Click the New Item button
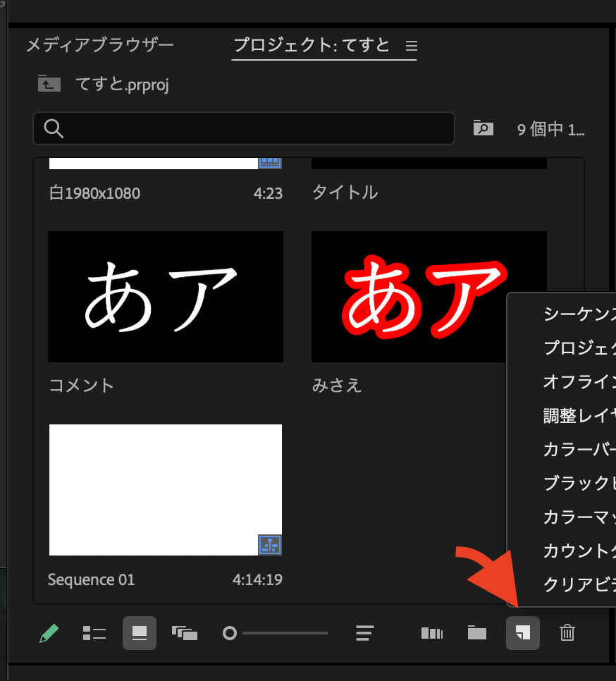The width and height of the screenshot is (616, 681). pyautogui.click(x=523, y=633)
